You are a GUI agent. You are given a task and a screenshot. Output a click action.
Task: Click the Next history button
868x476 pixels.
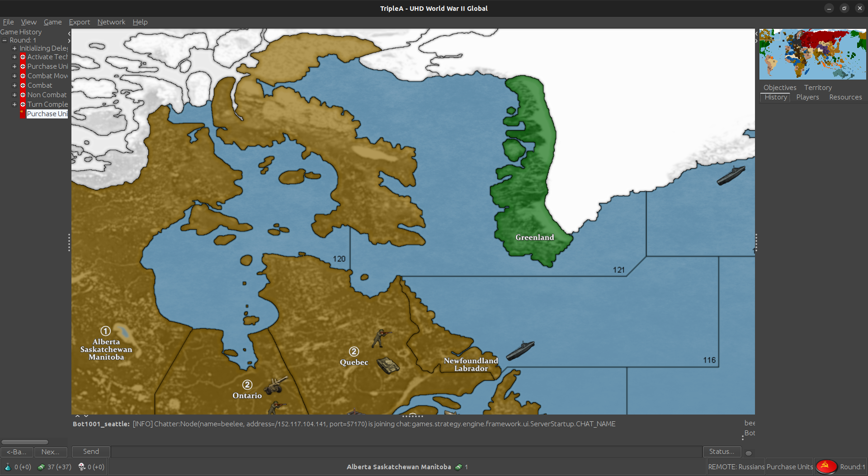tap(51, 452)
